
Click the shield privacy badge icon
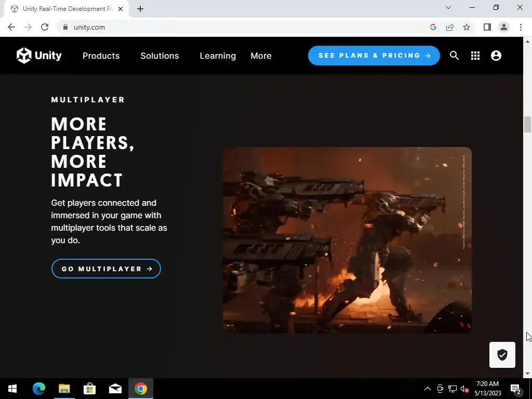(502, 355)
